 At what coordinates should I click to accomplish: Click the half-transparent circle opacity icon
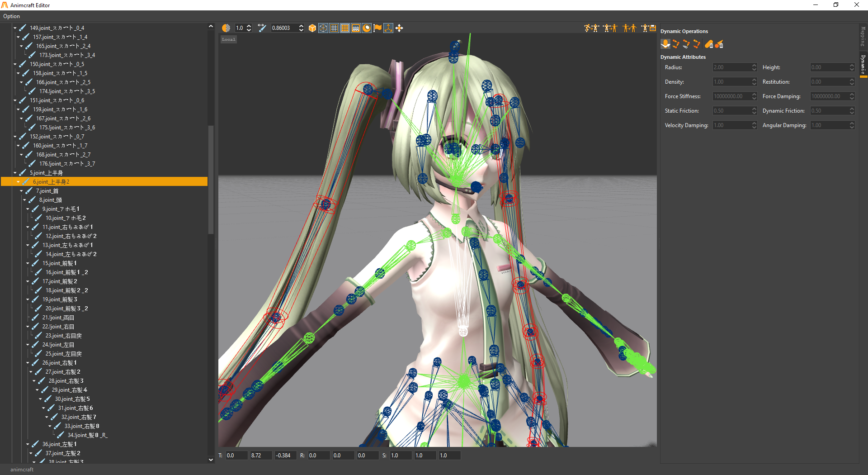coord(226,28)
